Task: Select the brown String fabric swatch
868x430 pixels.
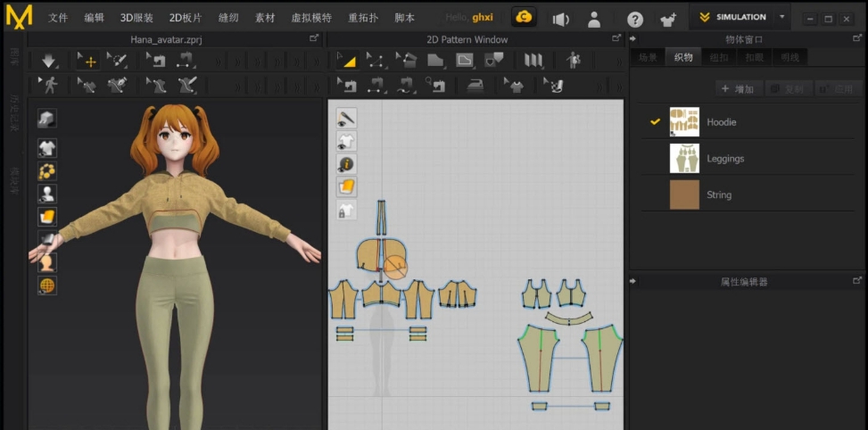Action: (684, 194)
